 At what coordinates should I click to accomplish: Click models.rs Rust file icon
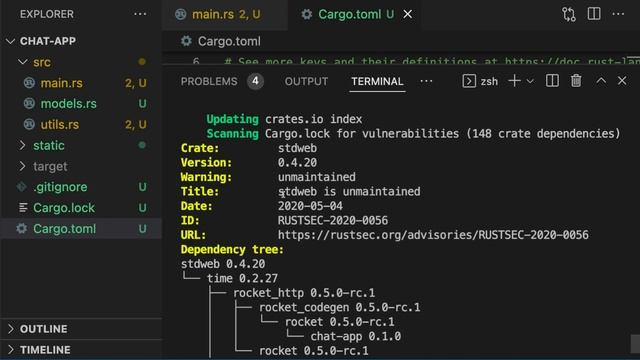coord(29,104)
